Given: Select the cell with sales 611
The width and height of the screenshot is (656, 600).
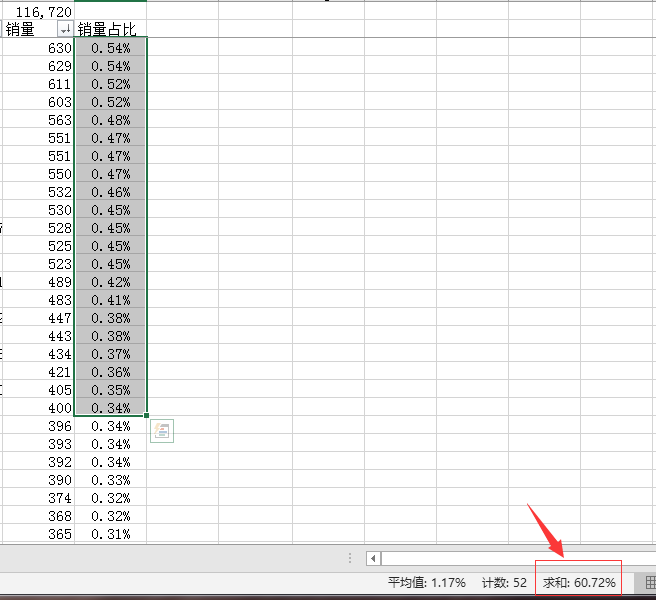Looking at the screenshot, I should click(x=38, y=84).
